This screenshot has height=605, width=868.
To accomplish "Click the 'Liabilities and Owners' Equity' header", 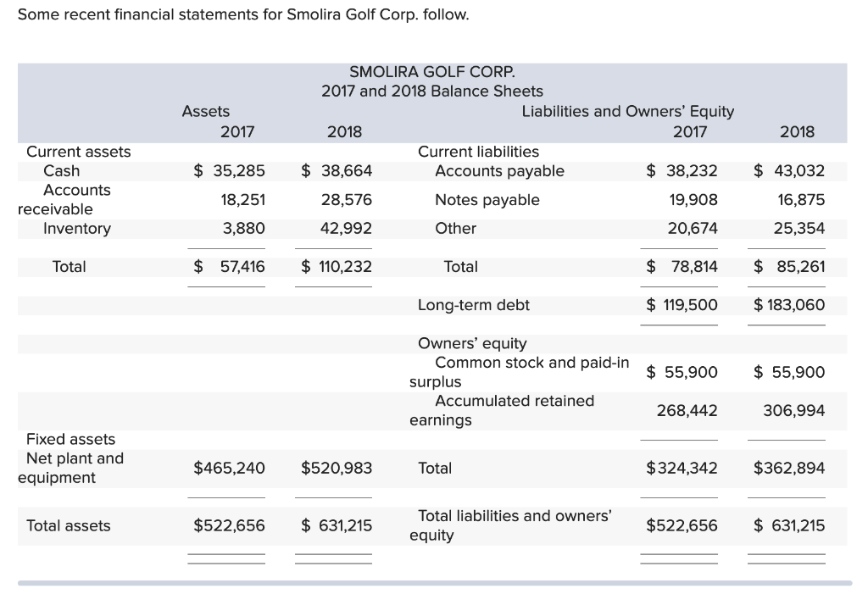I will [x=628, y=111].
